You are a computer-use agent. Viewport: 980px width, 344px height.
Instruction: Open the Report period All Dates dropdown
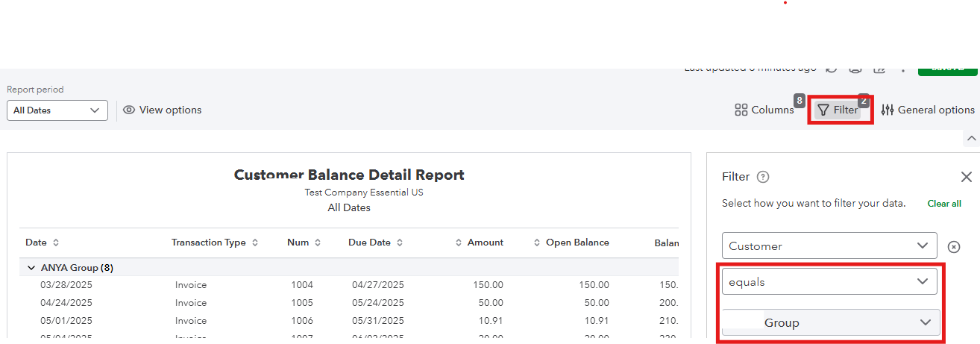click(x=57, y=110)
